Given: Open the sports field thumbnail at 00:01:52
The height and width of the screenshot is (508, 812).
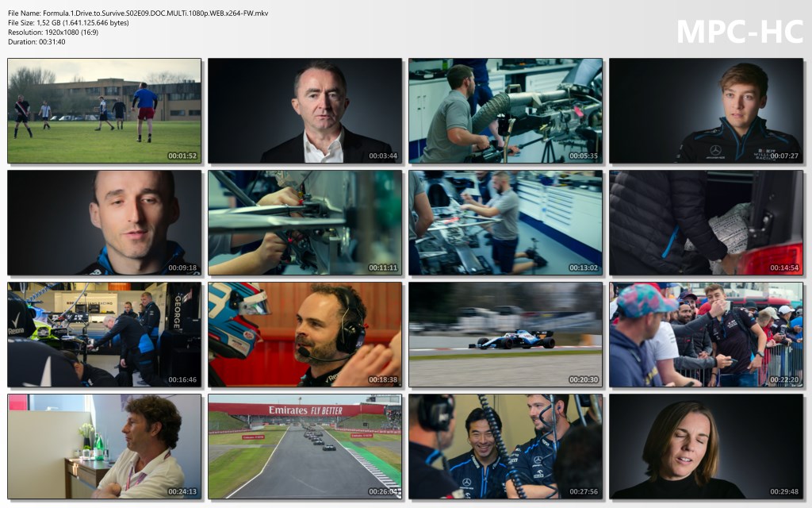Looking at the screenshot, I should tap(104, 110).
